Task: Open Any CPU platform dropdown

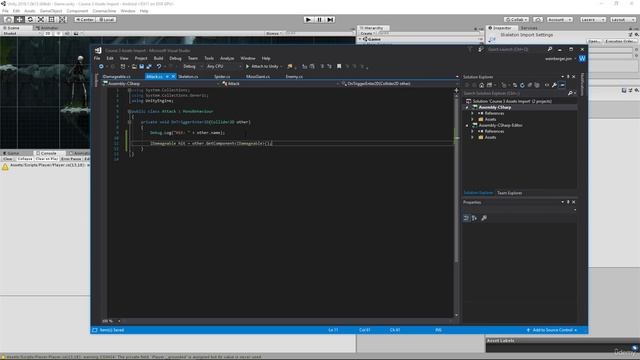Action: click(x=223, y=66)
